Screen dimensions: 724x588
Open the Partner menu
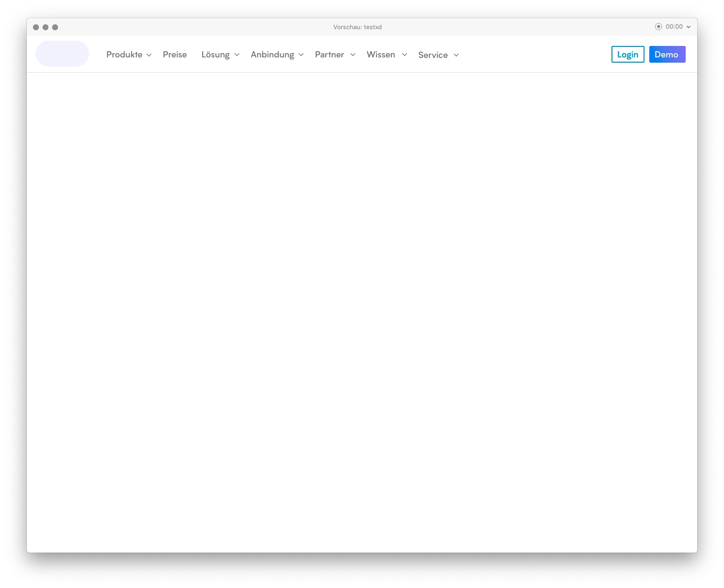(329, 55)
